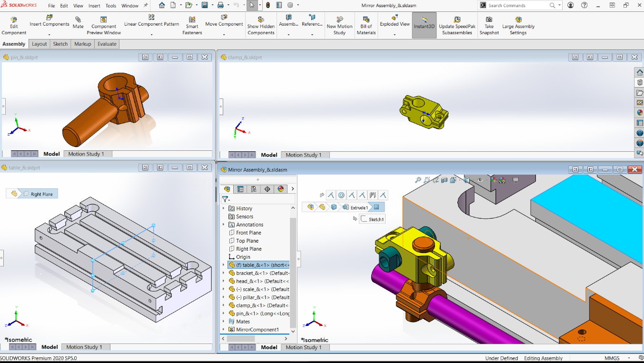Open Smart Fasteners tool
The width and height of the screenshot is (644, 363).
(192, 26)
